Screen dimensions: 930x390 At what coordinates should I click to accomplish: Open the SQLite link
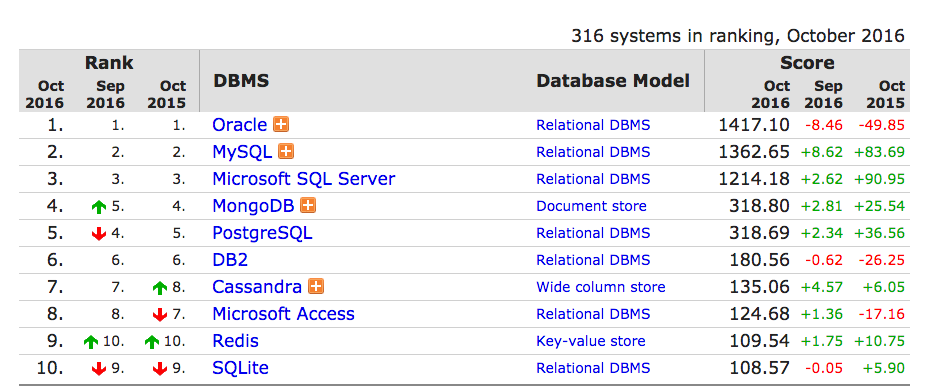click(240, 368)
